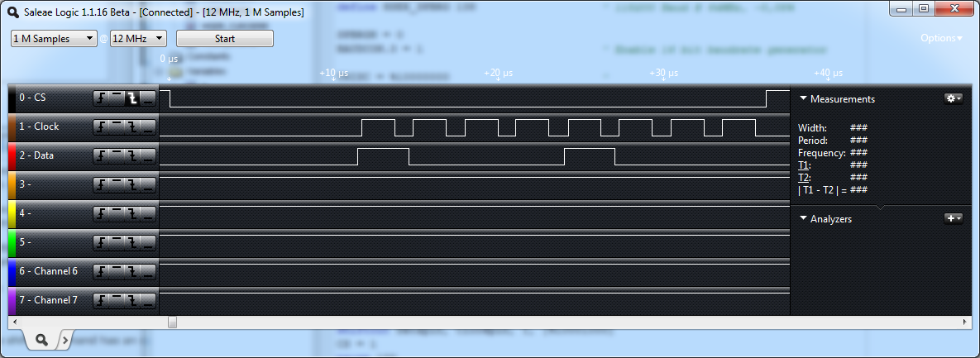980x358 pixels.
Task: Collapse the Measurements panel
Action: click(x=803, y=99)
